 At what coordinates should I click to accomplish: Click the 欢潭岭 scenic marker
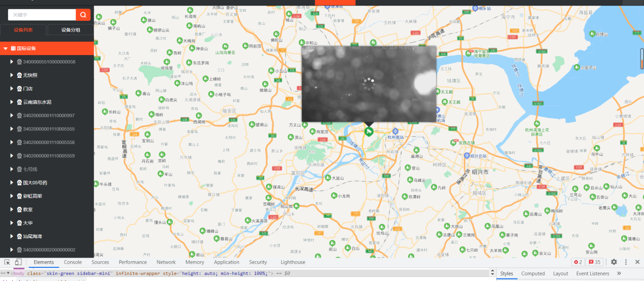pyautogui.click(x=405, y=196)
